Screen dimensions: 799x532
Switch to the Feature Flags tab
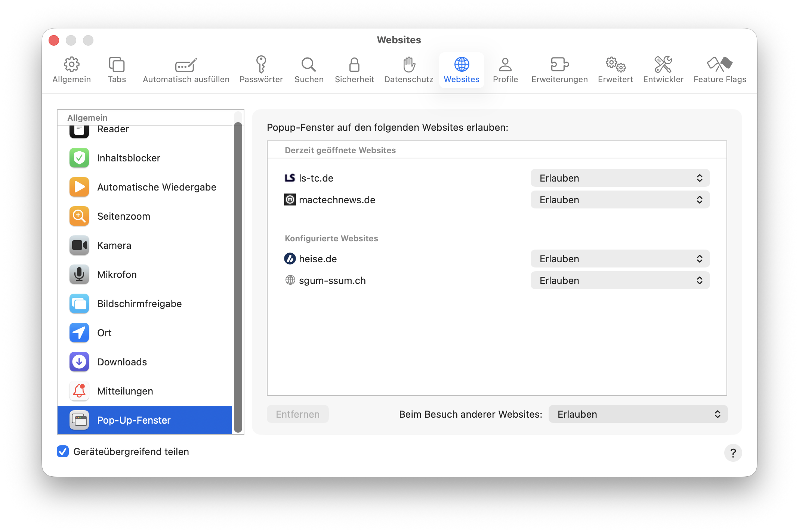(719, 70)
